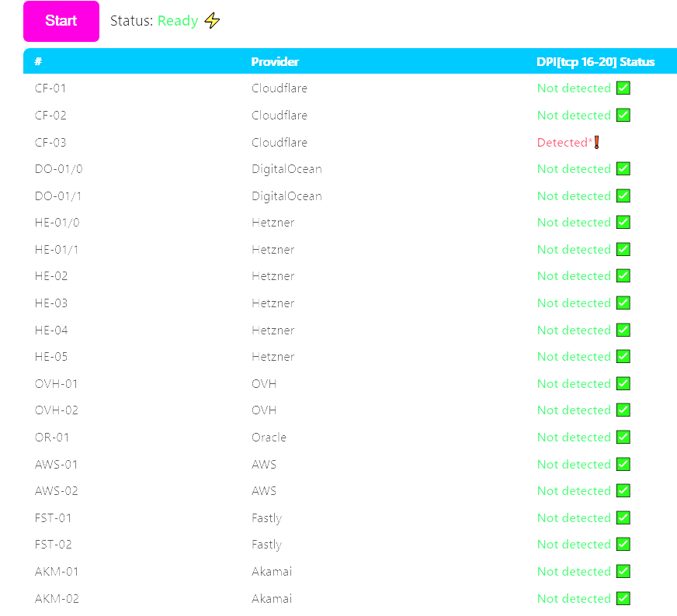This screenshot has width=677, height=616.
Task: Click the green checkmark in OVH-01 row
Action: pos(623,383)
